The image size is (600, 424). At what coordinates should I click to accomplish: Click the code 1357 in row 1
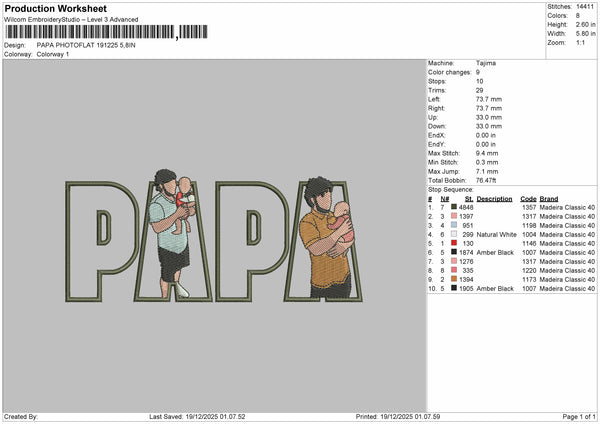click(529, 207)
